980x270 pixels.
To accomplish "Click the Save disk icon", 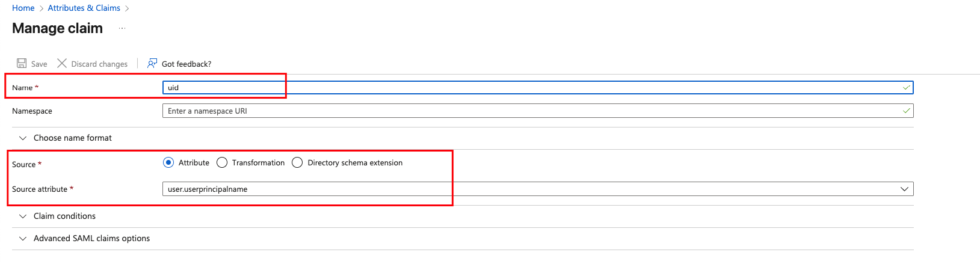I will click(22, 64).
